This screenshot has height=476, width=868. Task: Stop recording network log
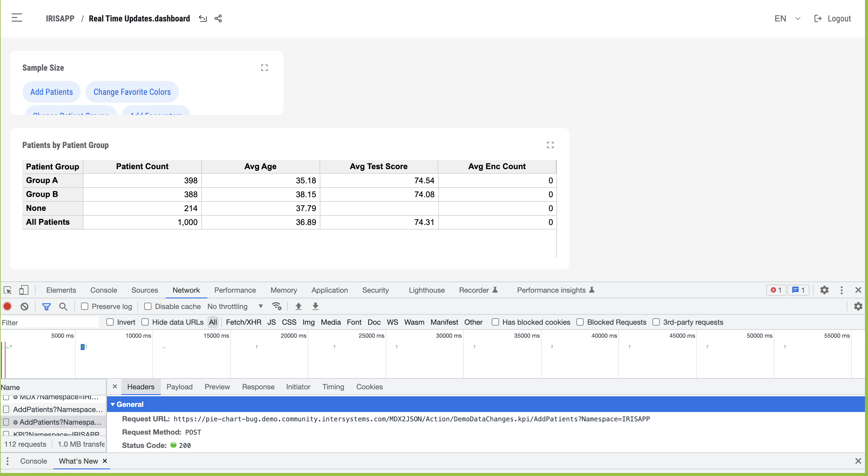8,306
